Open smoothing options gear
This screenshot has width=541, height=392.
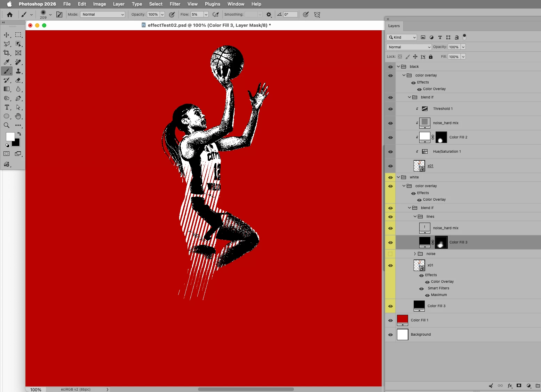pos(269,15)
